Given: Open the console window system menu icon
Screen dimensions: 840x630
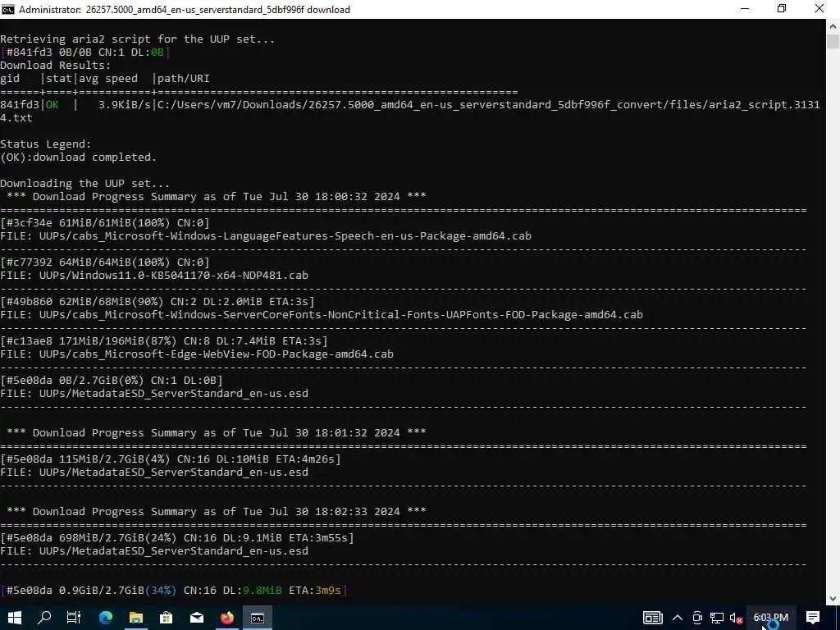Looking at the screenshot, I should (x=8, y=9).
